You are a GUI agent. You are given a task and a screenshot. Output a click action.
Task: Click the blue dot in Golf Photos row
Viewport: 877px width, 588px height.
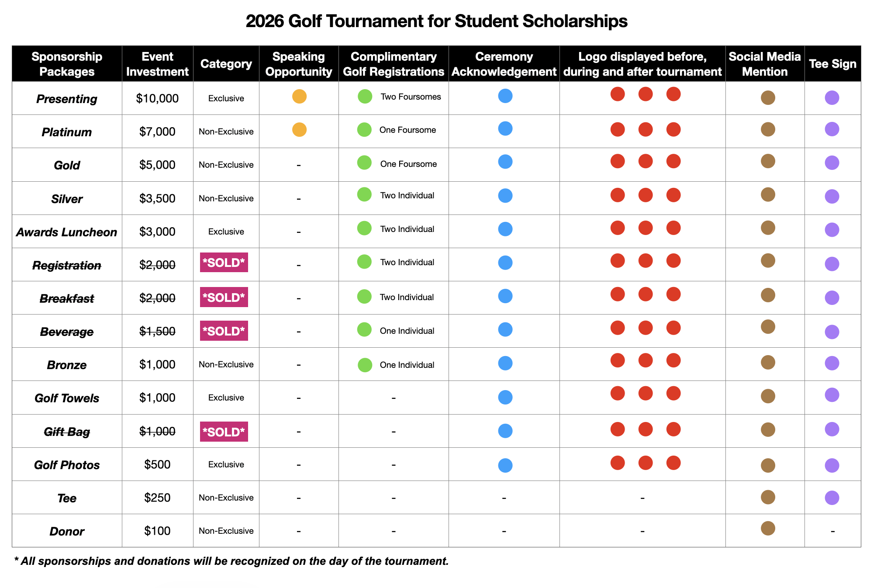click(x=505, y=465)
